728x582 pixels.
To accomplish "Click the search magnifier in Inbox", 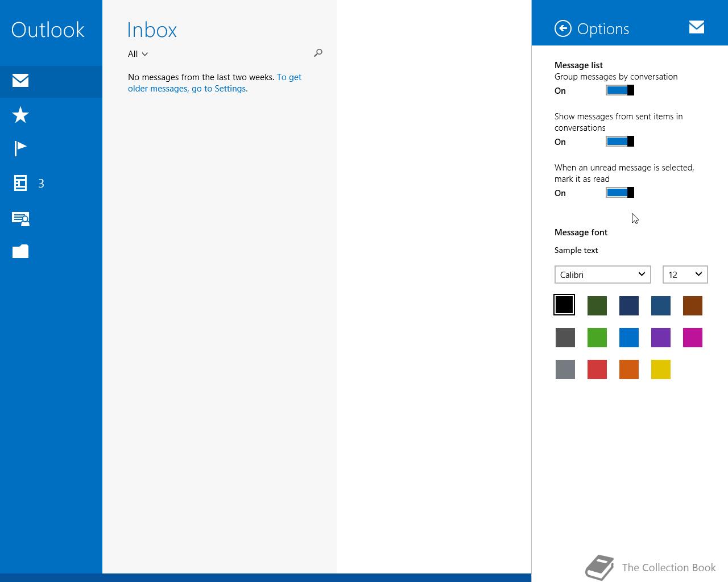I will (x=318, y=53).
